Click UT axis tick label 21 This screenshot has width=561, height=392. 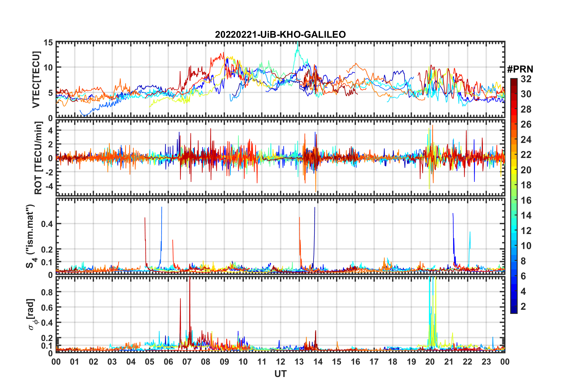click(x=449, y=362)
